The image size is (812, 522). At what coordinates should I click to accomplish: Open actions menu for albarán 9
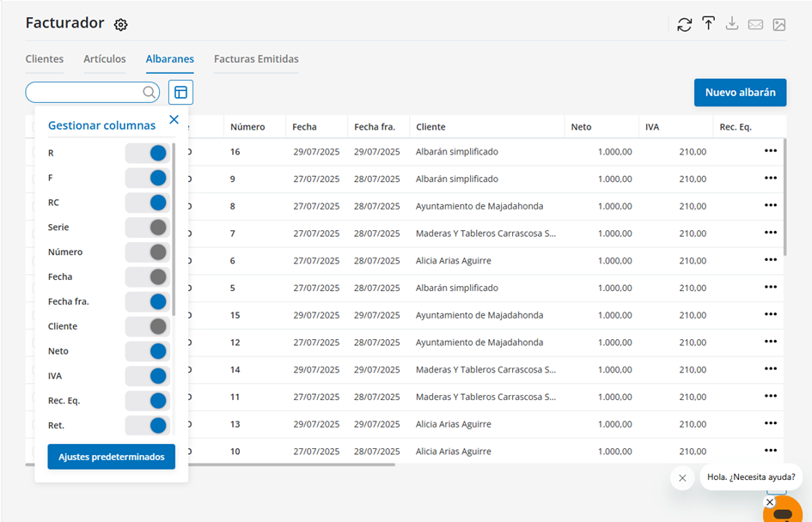(x=771, y=179)
